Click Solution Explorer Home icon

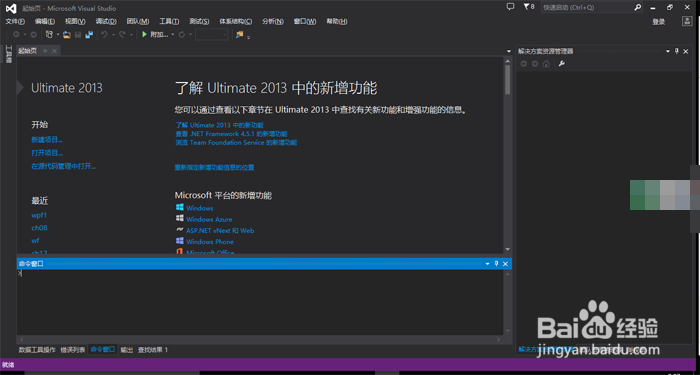(546, 64)
